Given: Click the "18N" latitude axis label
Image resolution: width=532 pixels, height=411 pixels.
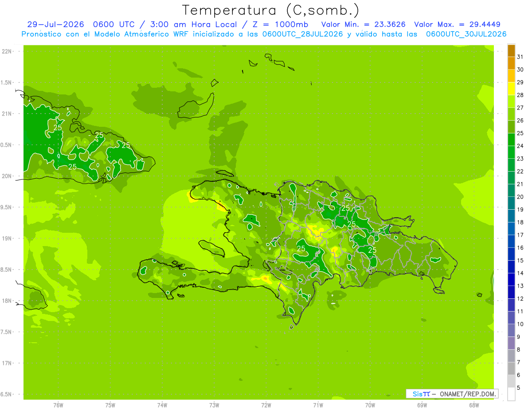Looking at the screenshot, I should tap(7, 301).
